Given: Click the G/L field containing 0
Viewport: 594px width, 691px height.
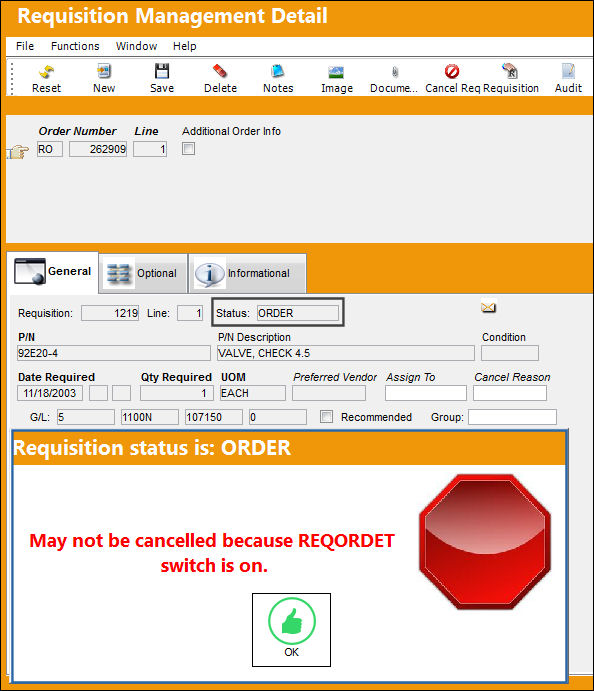Looking at the screenshot, I should click(278, 417).
